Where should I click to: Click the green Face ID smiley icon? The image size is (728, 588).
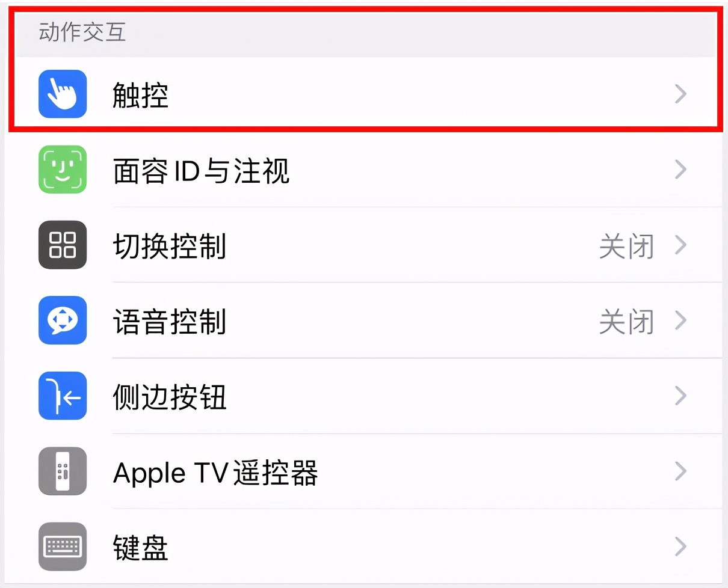point(63,170)
